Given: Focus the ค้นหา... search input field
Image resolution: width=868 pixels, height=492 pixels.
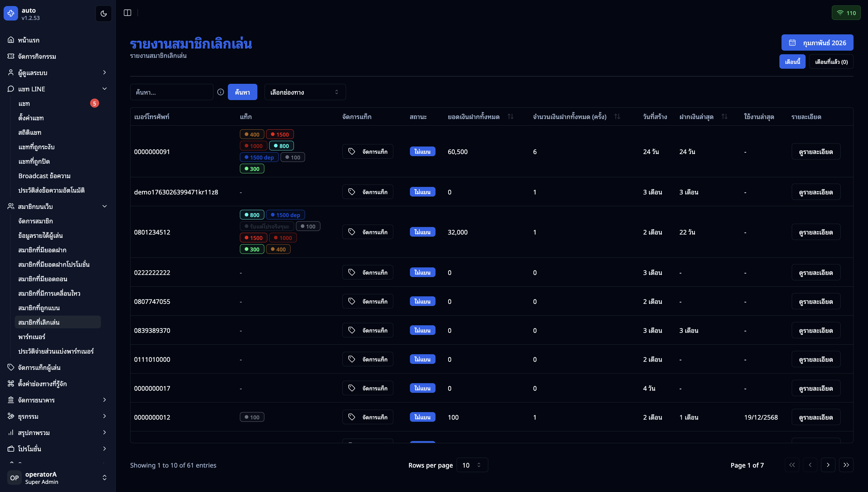Looking at the screenshot, I should point(171,92).
